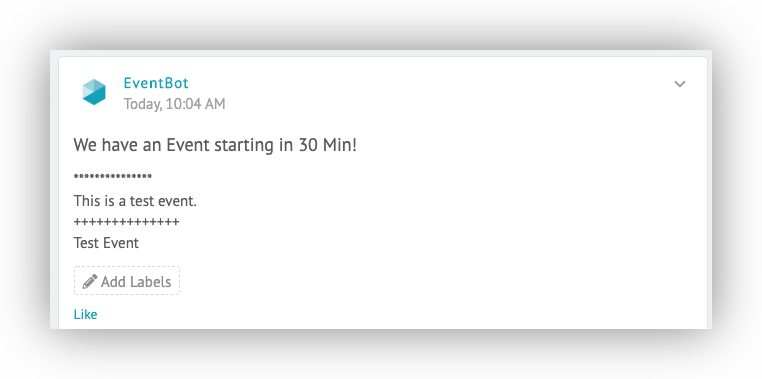The width and height of the screenshot is (762, 379).
Task: Click the pencil icon in Add Labels
Action: coord(89,281)
